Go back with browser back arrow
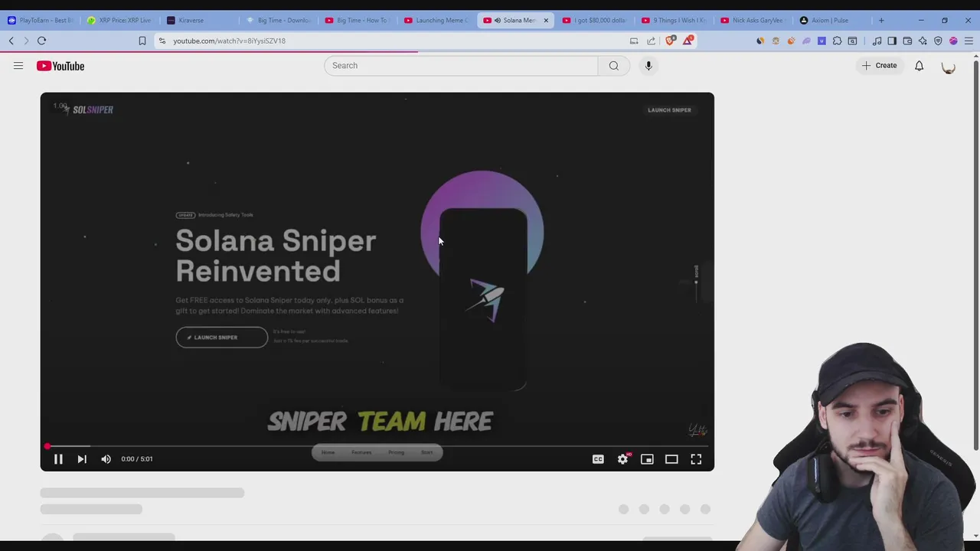980x551 pixels. pos(11,41)
